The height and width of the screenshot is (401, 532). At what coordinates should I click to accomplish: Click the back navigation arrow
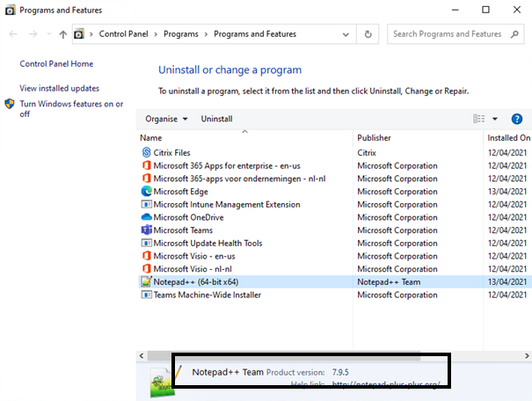pyautogui.click(x=13, y=34)
